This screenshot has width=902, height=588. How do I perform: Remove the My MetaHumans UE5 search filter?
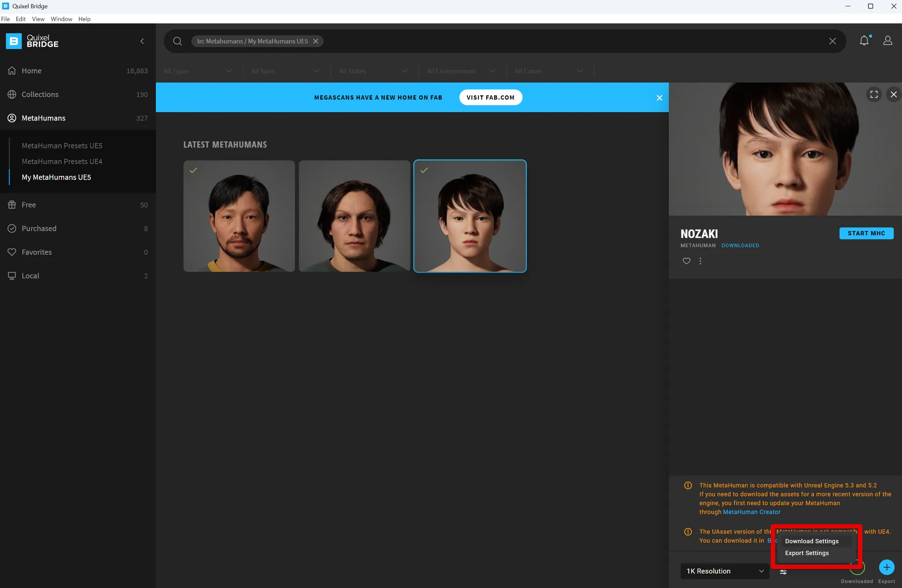coord(316,41)
